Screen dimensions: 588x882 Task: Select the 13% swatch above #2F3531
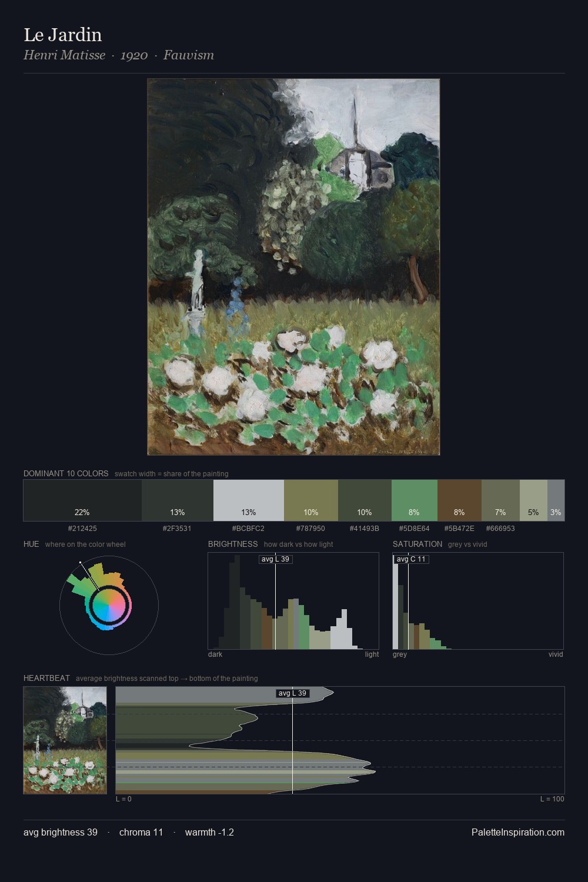coord(178,500)
